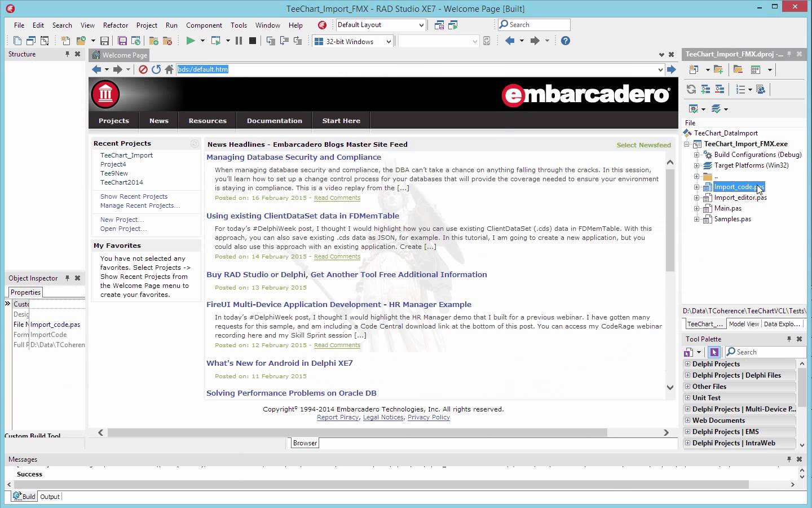Switch to the Model View tab
This screenshot has height=508, width=812.
[x=744, y=324]
